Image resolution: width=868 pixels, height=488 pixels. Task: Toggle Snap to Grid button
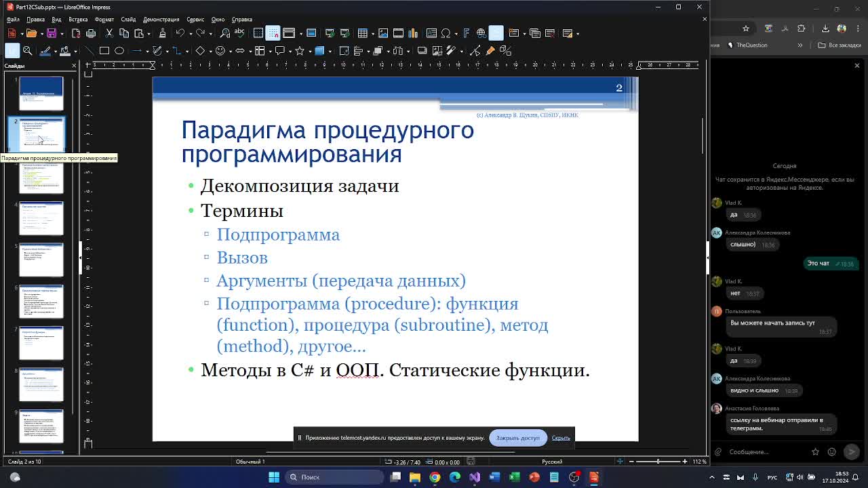273,33
